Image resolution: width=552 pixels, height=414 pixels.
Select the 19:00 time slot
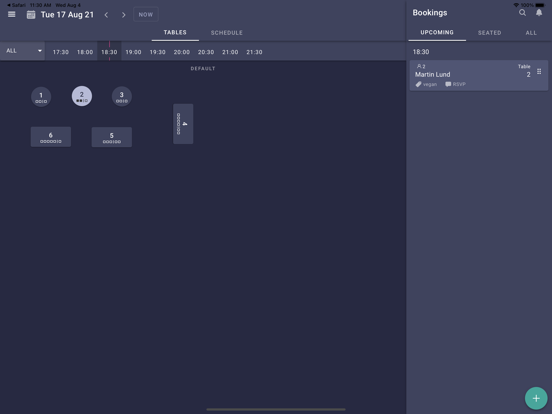tap(133, 52)
